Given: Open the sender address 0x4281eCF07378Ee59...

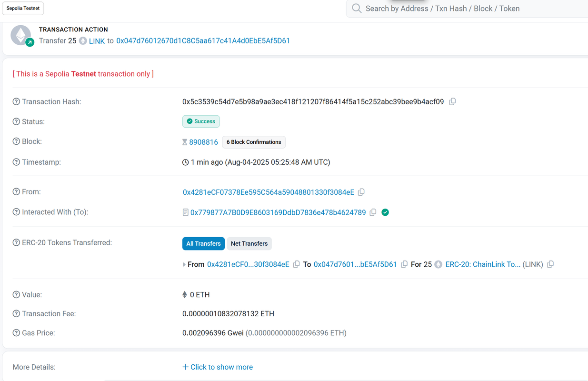Looking at the screenshot, I should coord(269,192).
